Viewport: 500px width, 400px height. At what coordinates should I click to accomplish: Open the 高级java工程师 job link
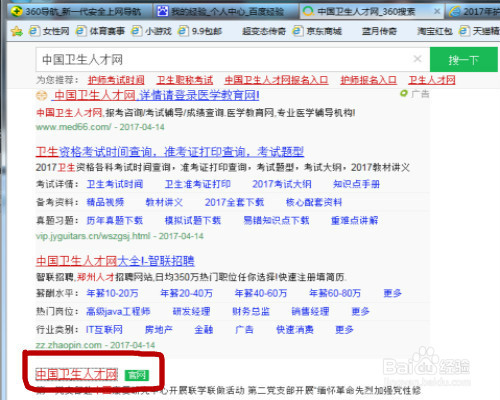[x=118, y=311]
